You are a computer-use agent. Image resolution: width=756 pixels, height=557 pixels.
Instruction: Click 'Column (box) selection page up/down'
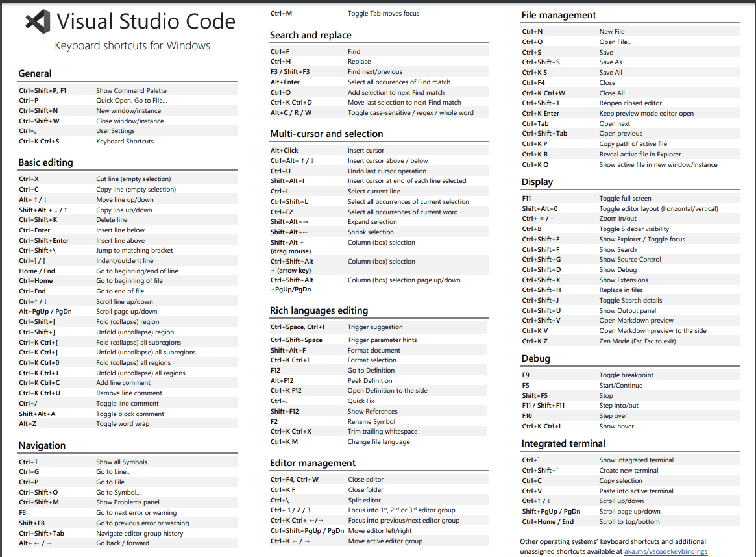click(404, 280)
